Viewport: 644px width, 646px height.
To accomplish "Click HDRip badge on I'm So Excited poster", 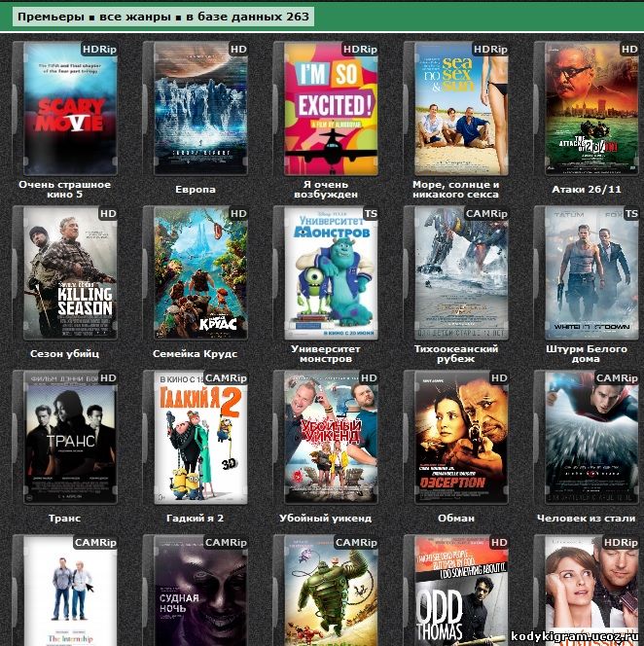I will [360, 49].
